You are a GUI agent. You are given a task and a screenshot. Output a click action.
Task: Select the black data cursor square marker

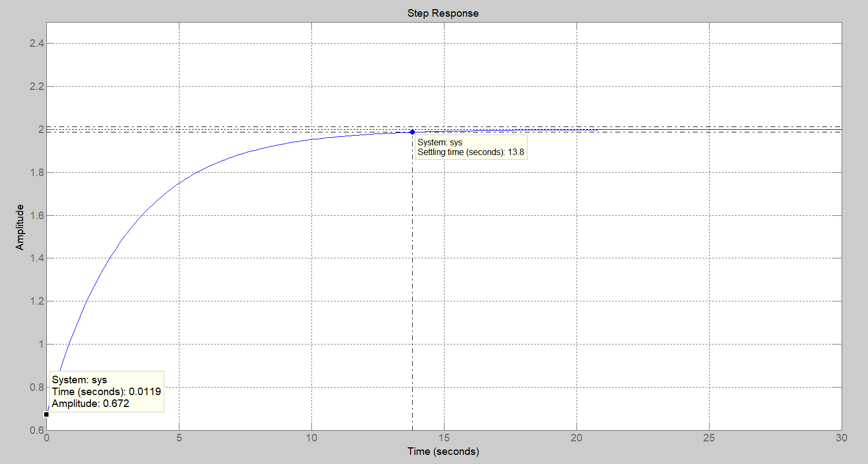pos(46,414)
